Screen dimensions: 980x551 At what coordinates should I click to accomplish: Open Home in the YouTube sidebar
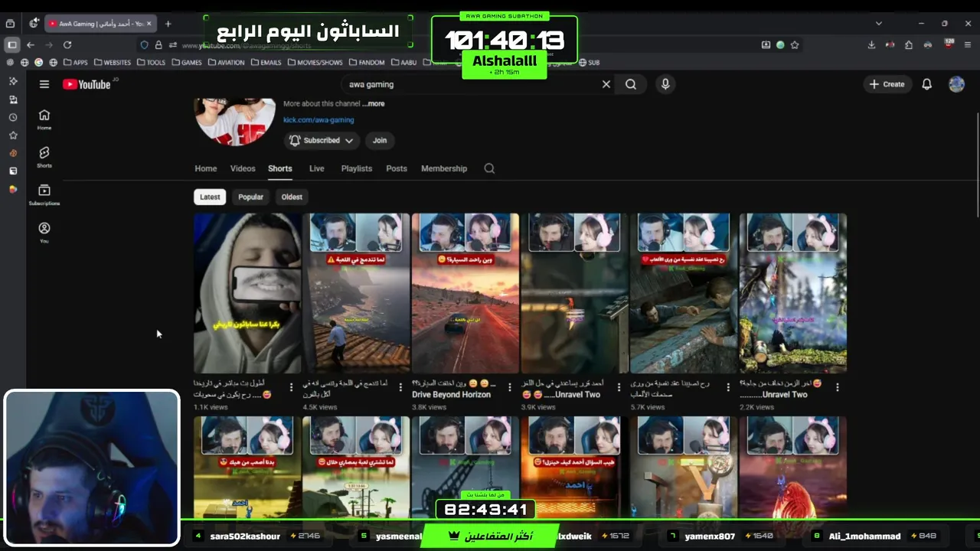[44, 119]
